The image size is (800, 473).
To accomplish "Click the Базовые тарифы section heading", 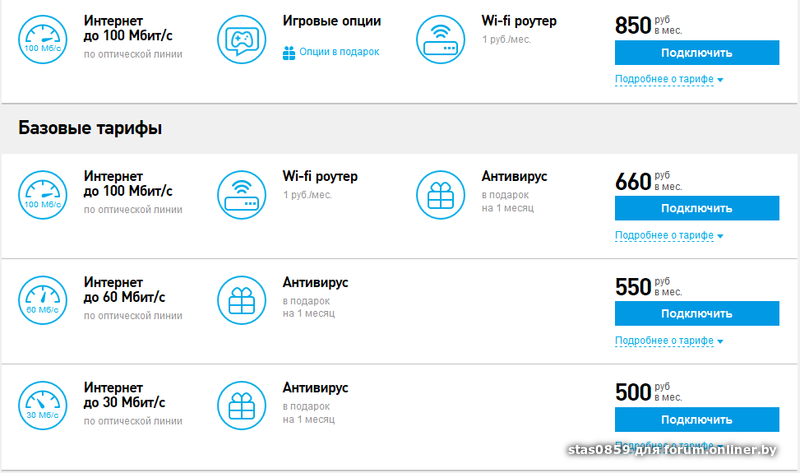I will 90,129.
